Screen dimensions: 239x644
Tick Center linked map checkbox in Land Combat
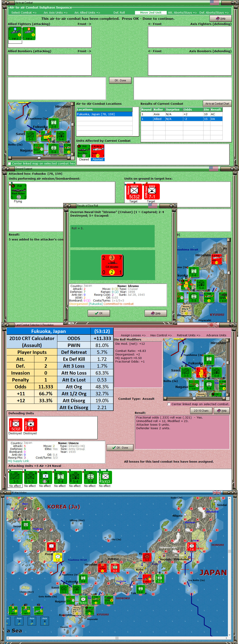tap(169, 404)
